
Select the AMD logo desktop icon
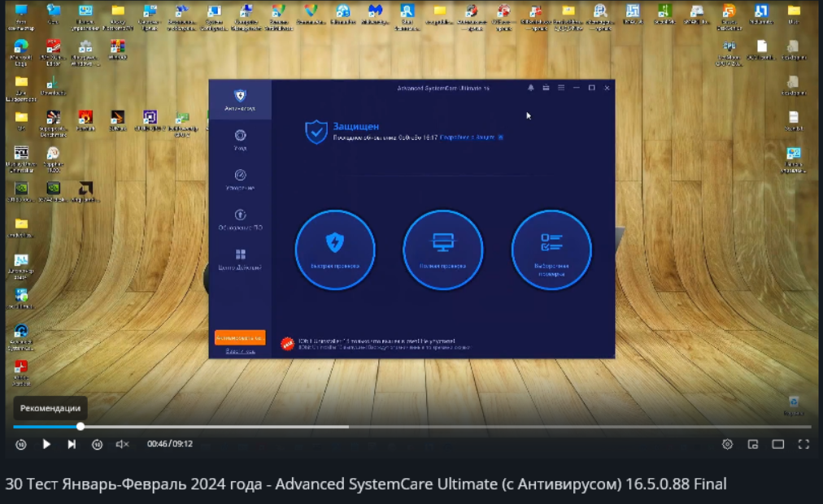(85, 192)
